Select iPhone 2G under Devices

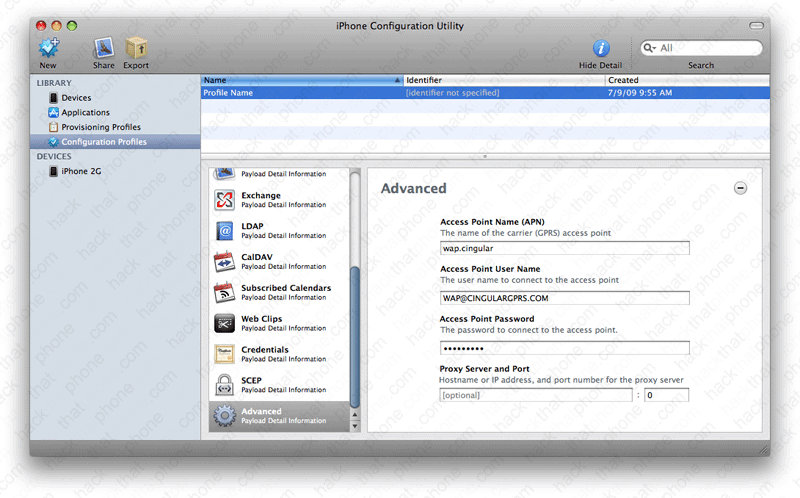(81, 171)
